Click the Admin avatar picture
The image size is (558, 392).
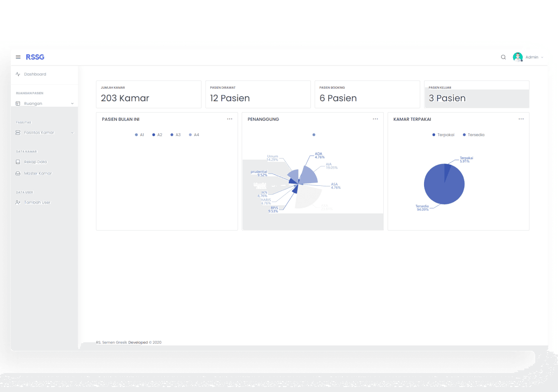(517, 57)
